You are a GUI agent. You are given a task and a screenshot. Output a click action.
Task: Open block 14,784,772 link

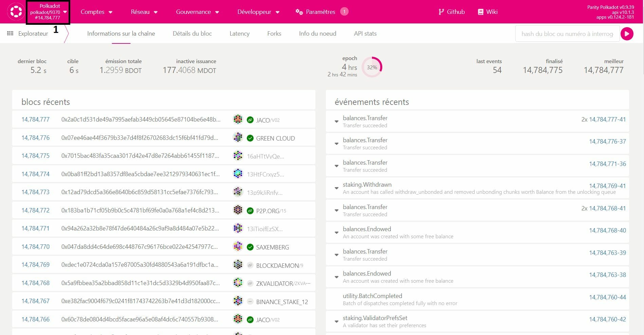(x=36, y=210)
